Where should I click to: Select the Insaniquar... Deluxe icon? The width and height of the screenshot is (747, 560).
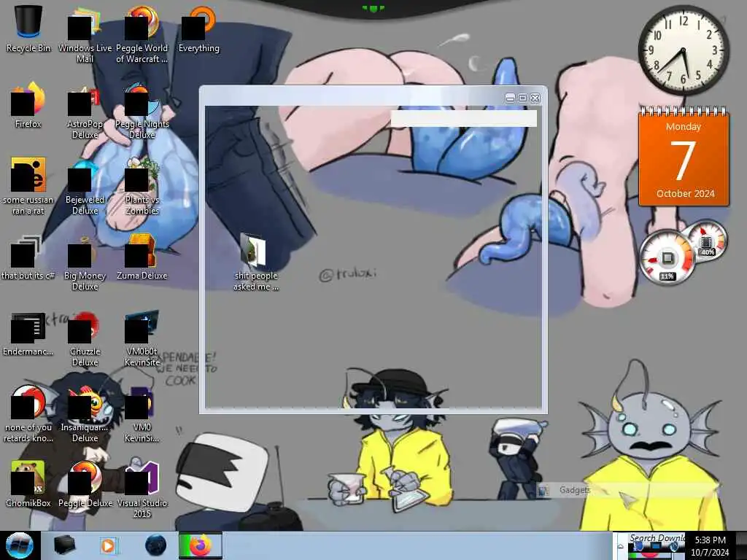[85, 413]
